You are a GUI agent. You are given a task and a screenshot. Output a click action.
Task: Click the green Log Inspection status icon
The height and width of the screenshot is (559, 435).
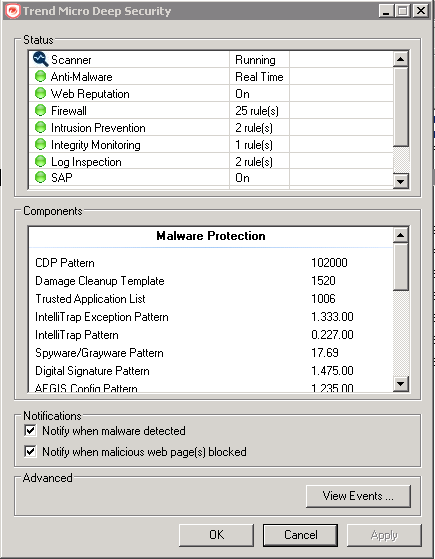[x=41, y=161]
